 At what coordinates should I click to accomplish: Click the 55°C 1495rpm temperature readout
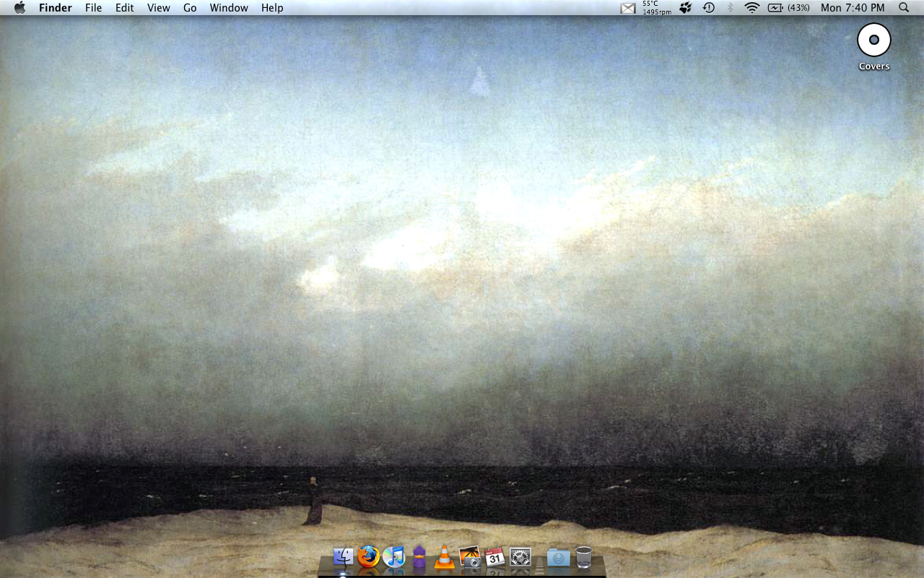click(x=657, y=8)
